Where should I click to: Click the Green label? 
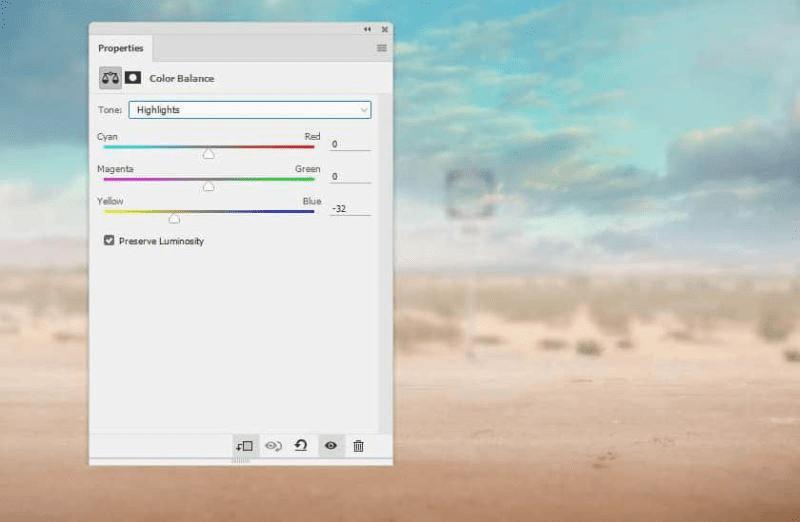308,169
